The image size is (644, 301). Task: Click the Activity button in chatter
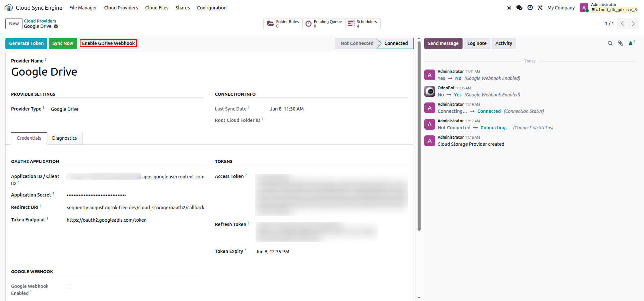tap(504, 43)
